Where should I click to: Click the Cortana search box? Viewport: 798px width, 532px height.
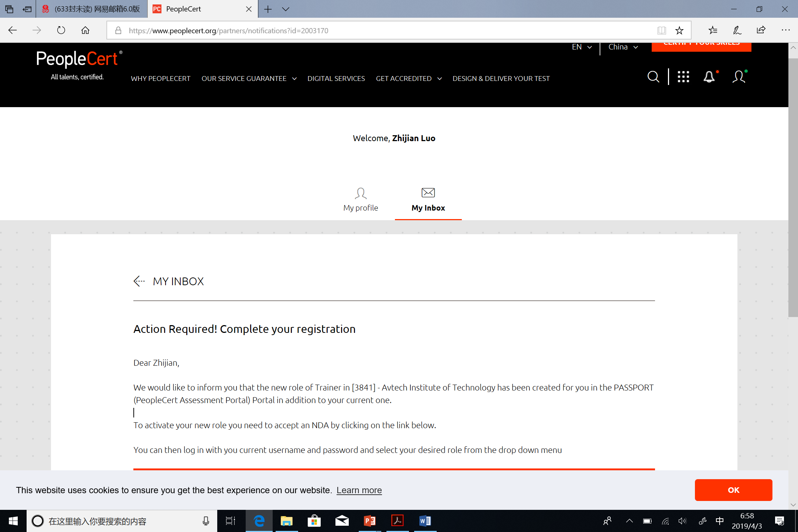pyautogui.click(x=122, y=521)
